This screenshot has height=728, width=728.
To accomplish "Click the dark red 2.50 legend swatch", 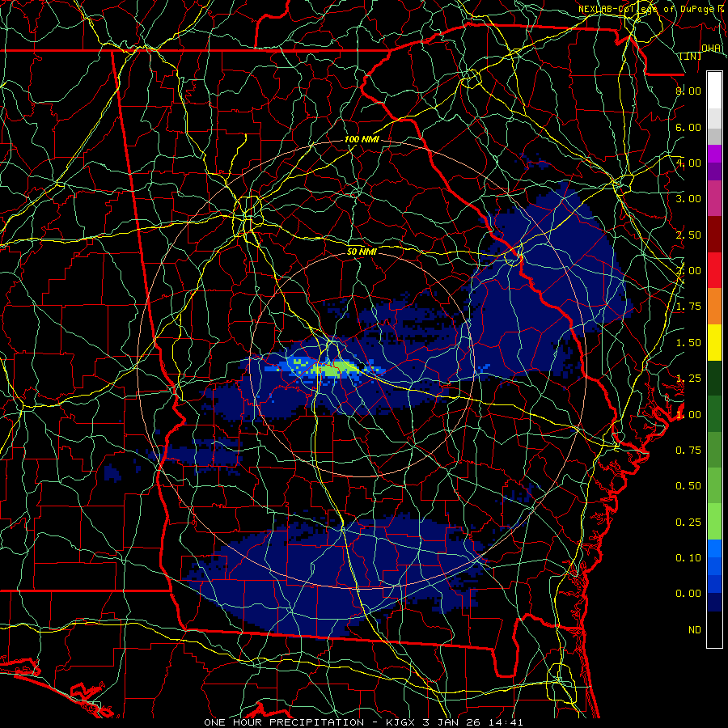I will pyautogui.click(x=714, y=235).
